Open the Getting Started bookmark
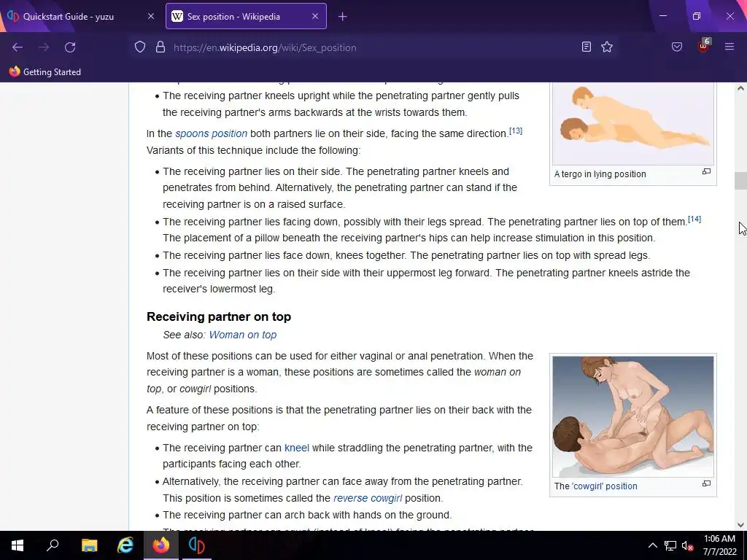This screenshot has width=747, height=560. [45, 72]
